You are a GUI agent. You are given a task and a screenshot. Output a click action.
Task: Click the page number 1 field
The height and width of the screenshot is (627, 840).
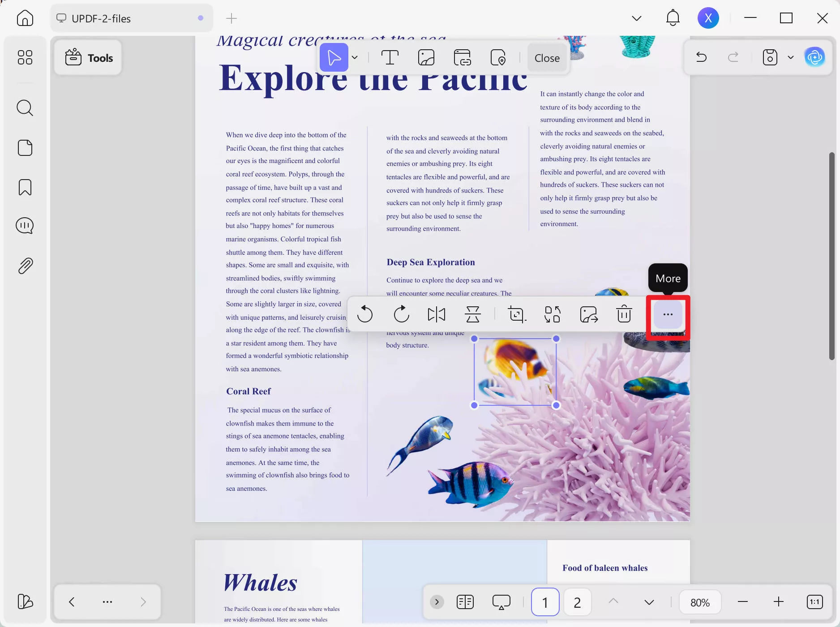[545, 602]
